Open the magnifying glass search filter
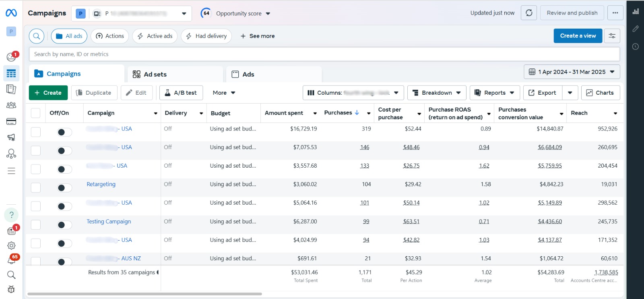 (x=36, y=36)
